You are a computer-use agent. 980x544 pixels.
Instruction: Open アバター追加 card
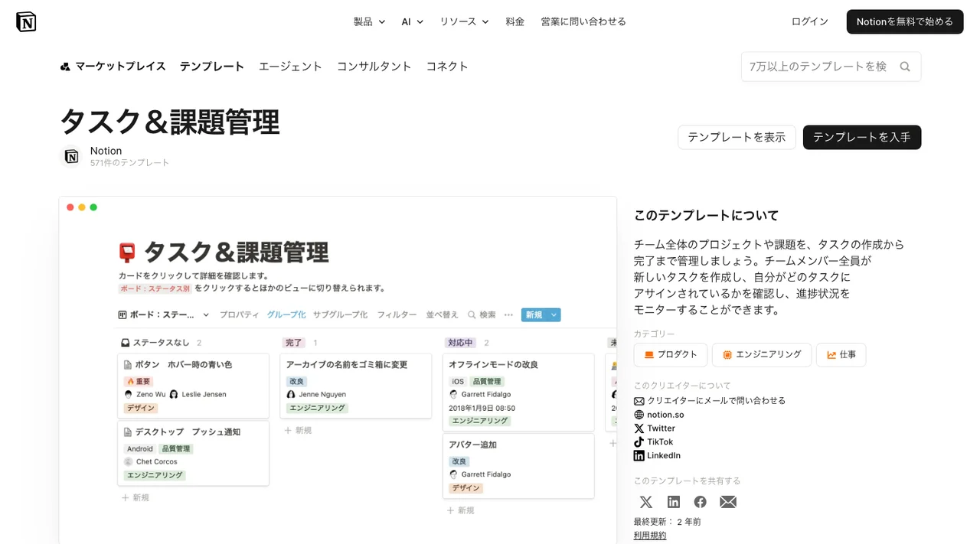point(518,466)
